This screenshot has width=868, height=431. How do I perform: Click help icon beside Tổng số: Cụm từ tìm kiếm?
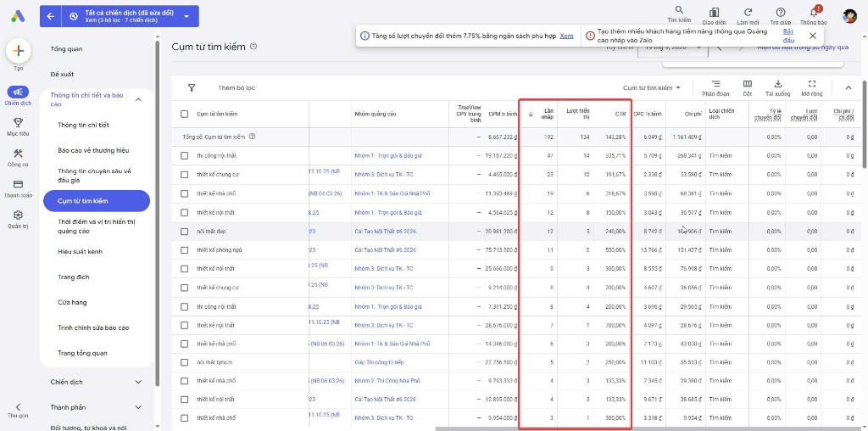pos(253,137)
